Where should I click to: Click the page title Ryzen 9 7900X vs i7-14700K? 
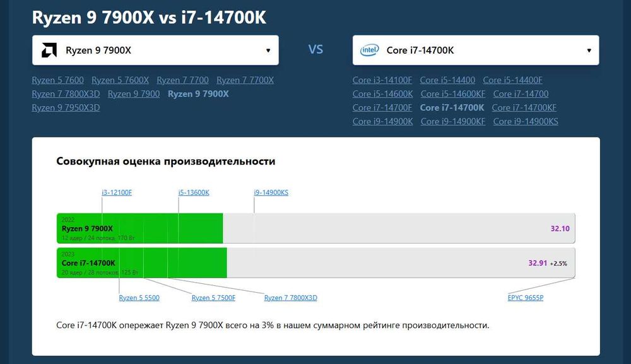pos(149,18)
